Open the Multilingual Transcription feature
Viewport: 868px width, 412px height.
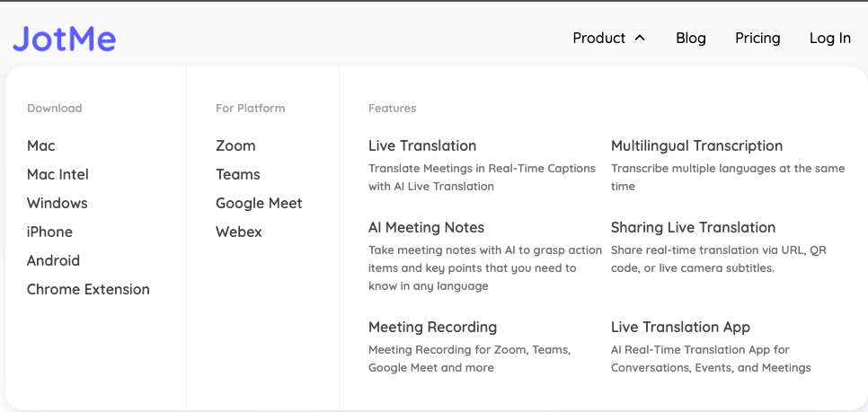tap(696, 145)
